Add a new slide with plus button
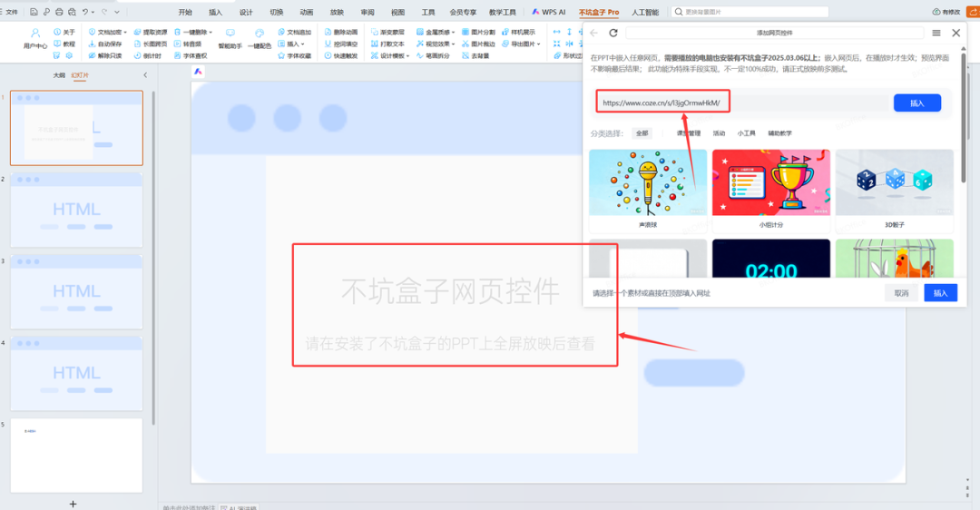Screen dimensions: 980x510 (73, 504)
